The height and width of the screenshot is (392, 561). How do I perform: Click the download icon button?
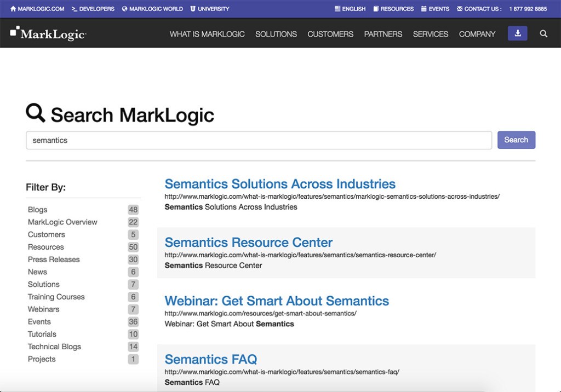[x=517, y=33]
